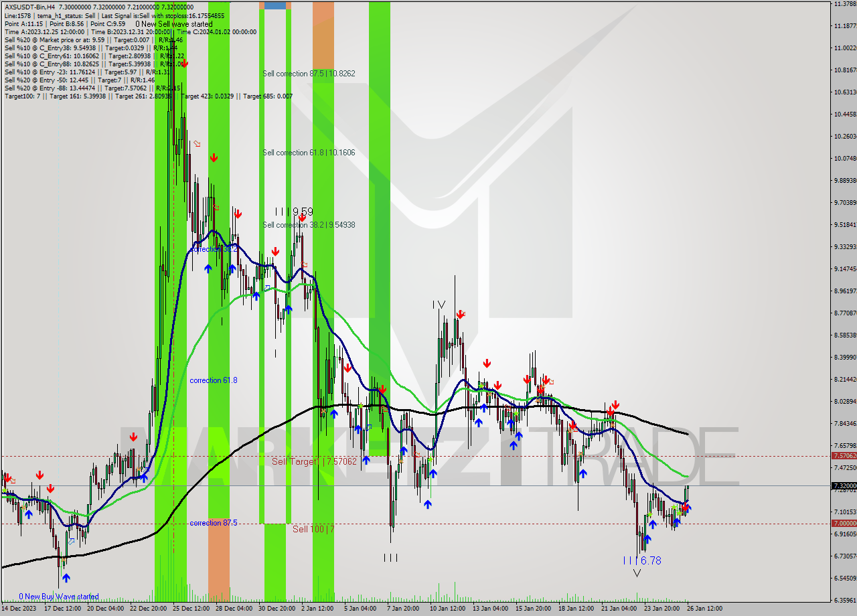Click the 'Sell correction 61.8 | 10.1606' label

click(309, 153)
